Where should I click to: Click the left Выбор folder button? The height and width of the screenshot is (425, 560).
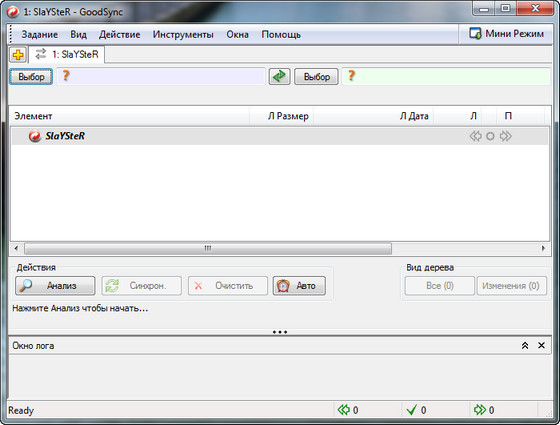point(31,77)
